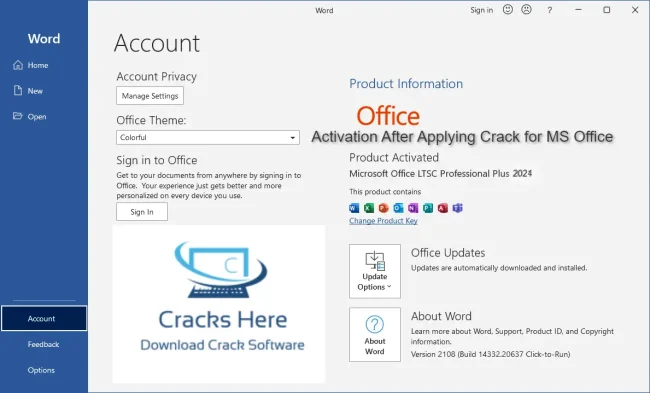Click the New document icon
This screenshot has width=650, height=393.
tap(18, 90)
